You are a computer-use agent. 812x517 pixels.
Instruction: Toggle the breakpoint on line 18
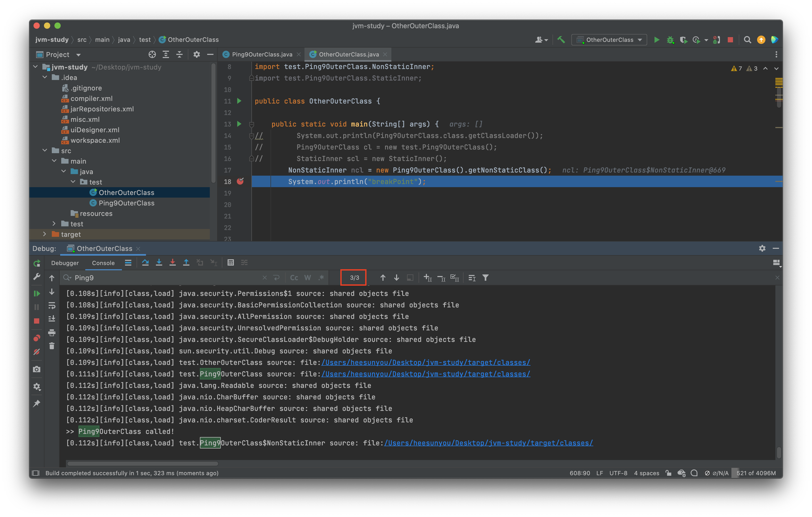(240, 181)
